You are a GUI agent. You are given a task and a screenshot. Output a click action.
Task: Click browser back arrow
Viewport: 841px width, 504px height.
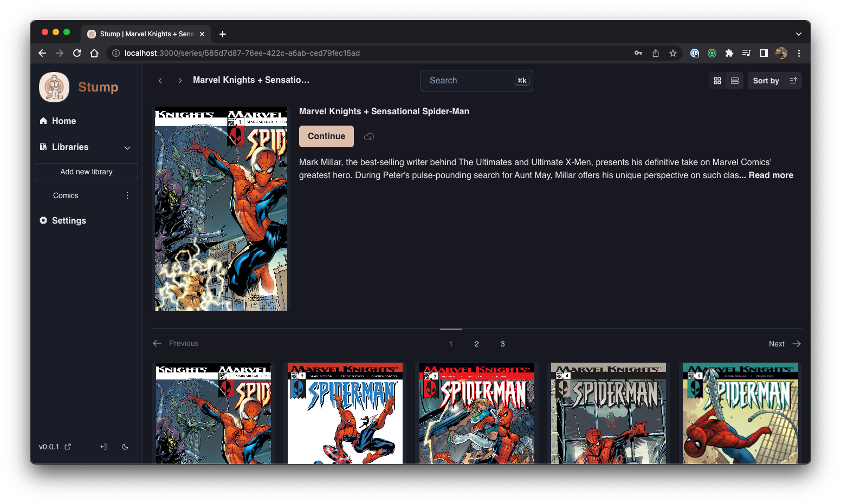[42, 53]
